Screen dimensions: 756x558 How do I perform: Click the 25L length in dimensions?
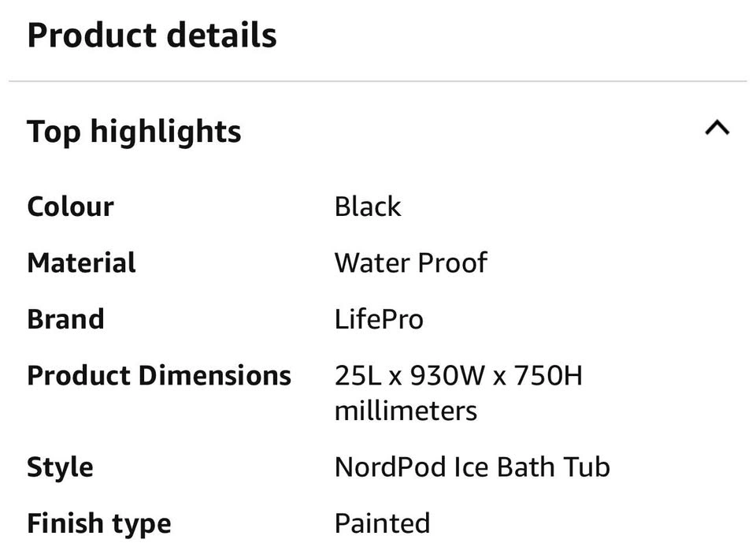358,375
